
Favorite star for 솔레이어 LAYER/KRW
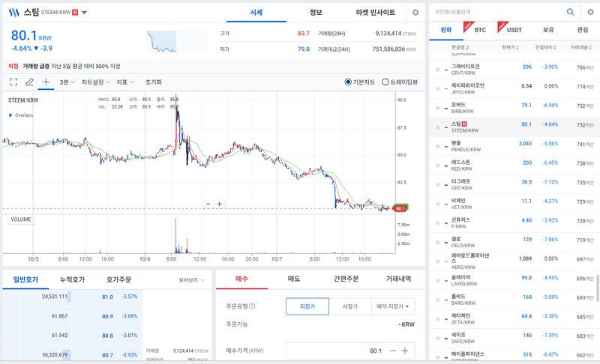pyautogui.click(x=437, y=280)
